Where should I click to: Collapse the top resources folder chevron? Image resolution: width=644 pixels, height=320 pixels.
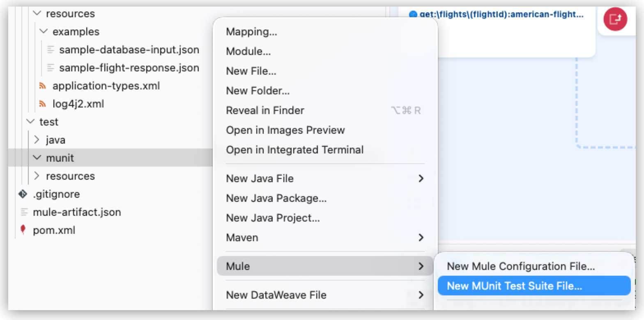[37, 14]
